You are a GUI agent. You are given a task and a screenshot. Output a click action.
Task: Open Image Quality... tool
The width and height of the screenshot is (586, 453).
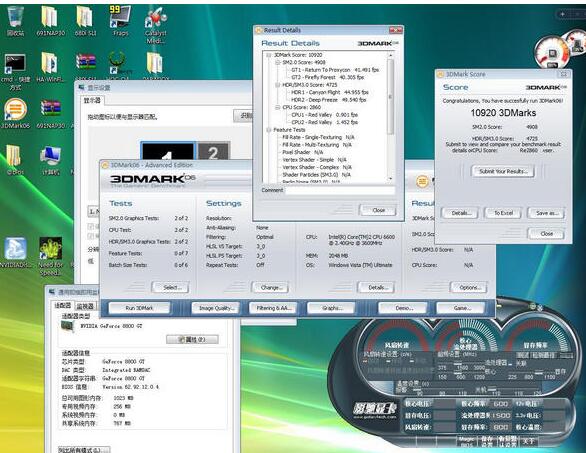pyautogui.click(x=216, y=308)
